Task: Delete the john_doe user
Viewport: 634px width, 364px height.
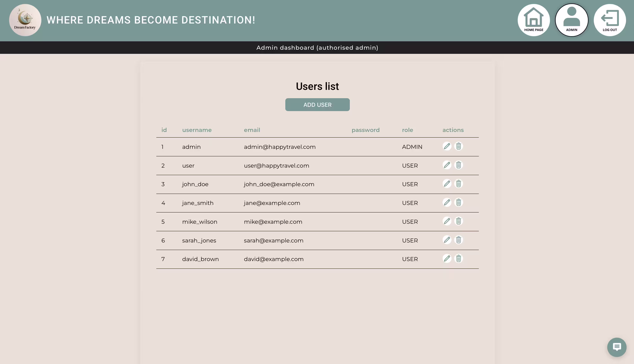Action: (x=459, y=184)
